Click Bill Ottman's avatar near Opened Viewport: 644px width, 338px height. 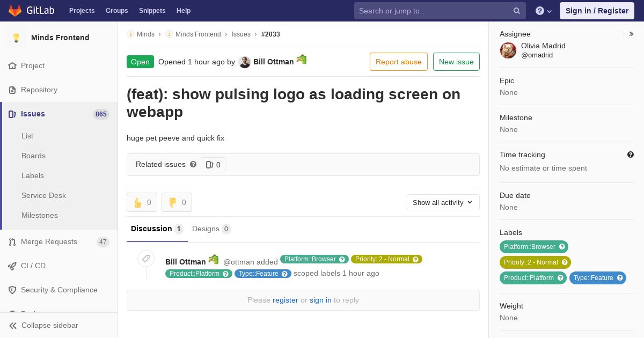(245, 62)
